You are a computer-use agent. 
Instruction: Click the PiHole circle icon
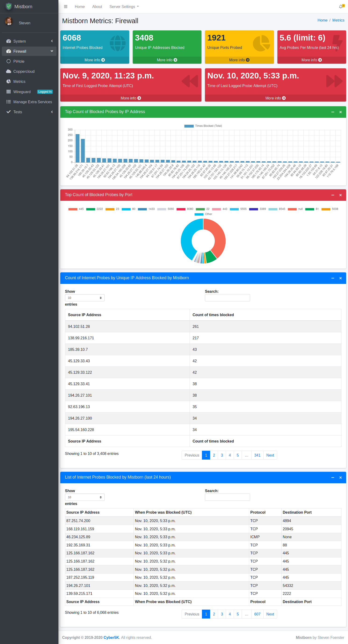pyautogui.click(x=9, y=61)
